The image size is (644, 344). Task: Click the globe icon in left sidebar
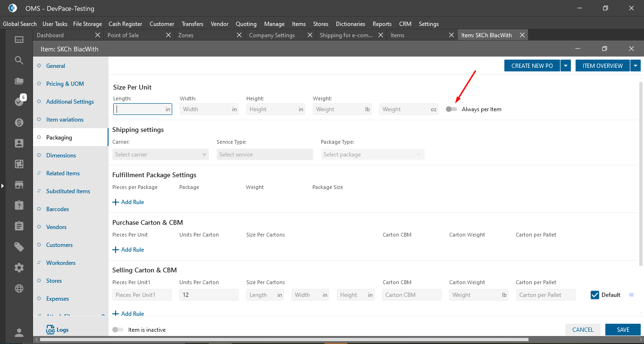pos(19,288)
